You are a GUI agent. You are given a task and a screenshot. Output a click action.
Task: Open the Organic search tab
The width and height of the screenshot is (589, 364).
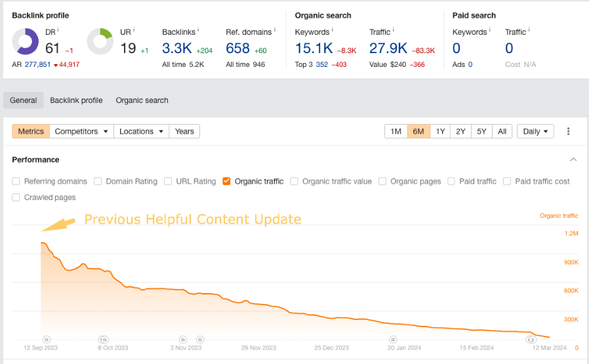click(x=142, y=100)
